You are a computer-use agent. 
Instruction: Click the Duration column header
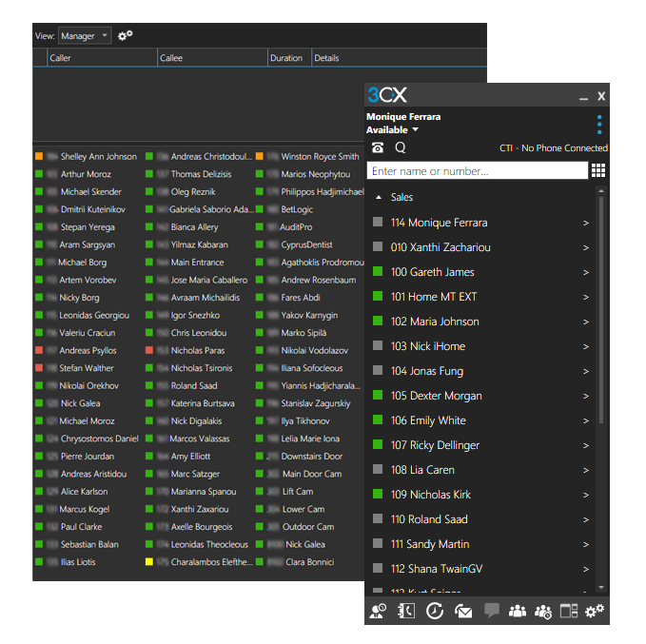(286, 58)
